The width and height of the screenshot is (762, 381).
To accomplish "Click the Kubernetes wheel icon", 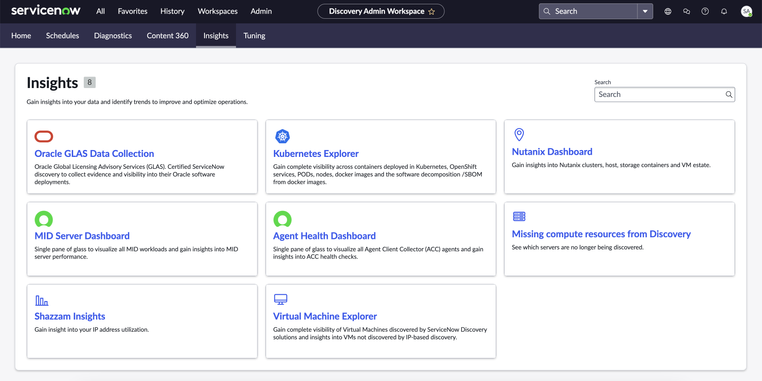I will tap(282, 137).
